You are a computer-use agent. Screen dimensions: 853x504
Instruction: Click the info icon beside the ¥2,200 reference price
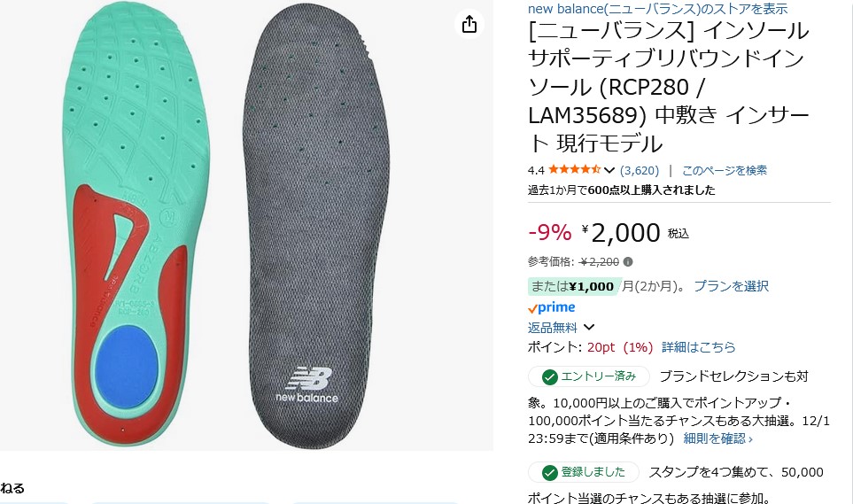tap(628, 262)
